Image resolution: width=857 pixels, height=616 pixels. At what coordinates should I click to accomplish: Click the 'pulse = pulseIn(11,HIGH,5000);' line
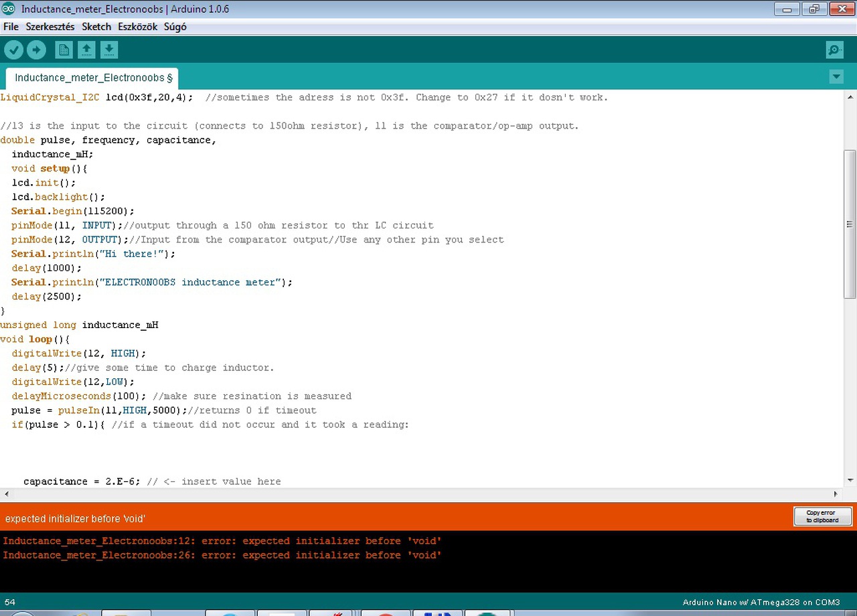pyautogui.click(x=164, y=410)
